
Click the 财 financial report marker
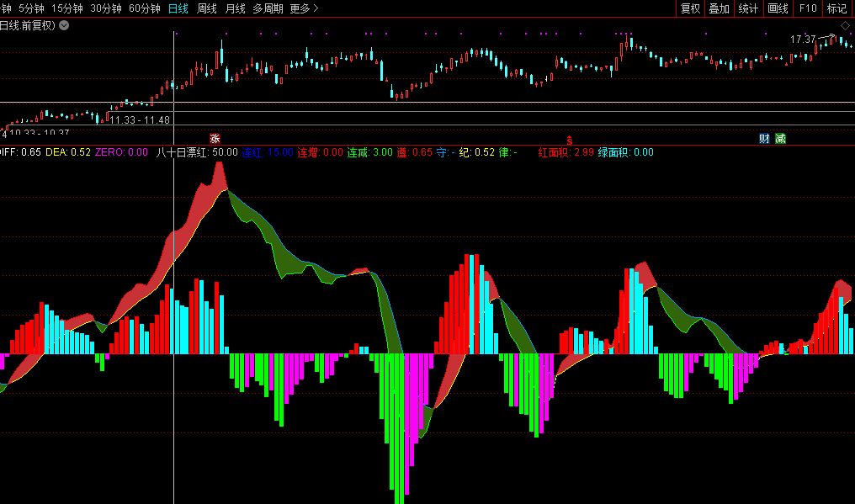tap(764, 138)
